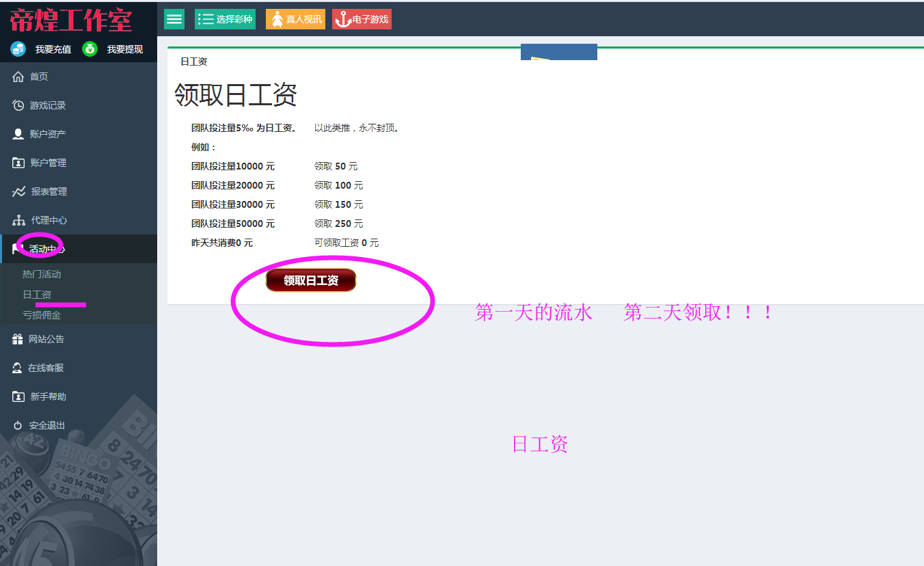Select 热门活动 in the submenu
Viewport: 924px width, 566px height.
(x=42, y=274)
